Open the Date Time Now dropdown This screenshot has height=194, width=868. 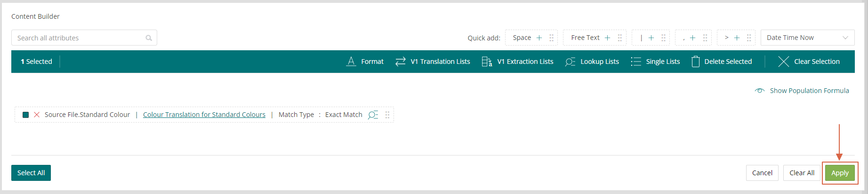(x=807, y=38)
